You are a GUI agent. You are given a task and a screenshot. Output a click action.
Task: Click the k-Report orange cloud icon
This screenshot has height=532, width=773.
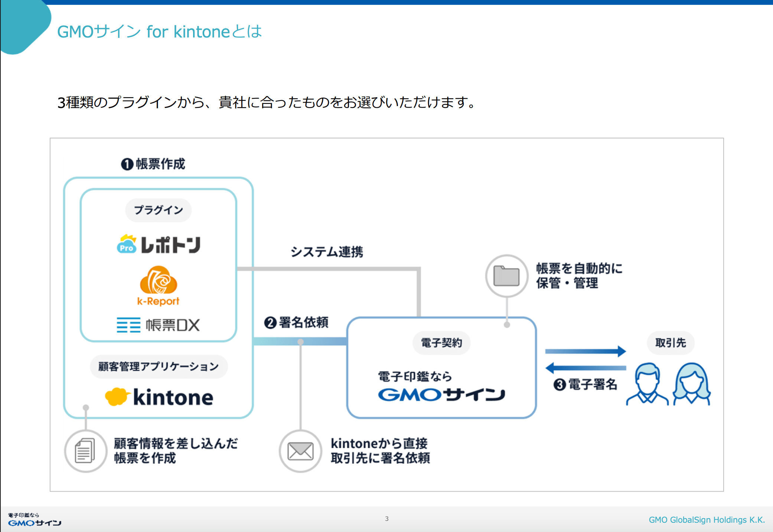pyautogui.click(x=159, y=280)
